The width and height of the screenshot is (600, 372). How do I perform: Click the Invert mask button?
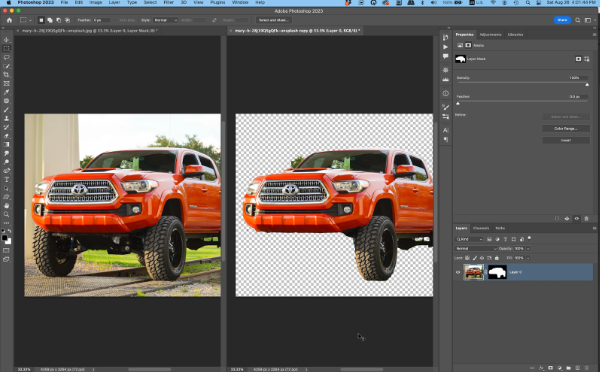point(566,140)
